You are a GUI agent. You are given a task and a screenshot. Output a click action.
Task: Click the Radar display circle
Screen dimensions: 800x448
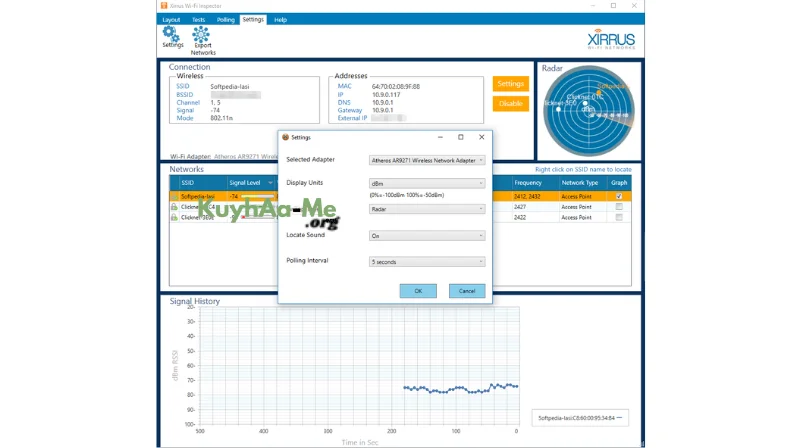589,111
